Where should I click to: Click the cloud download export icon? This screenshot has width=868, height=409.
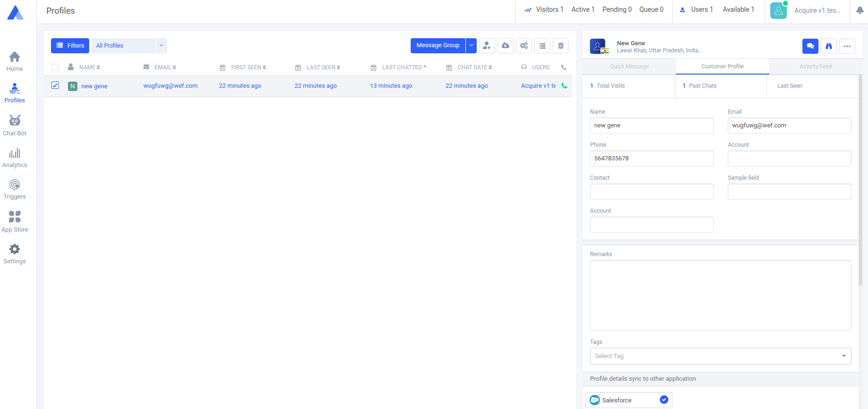[x=505, y=46]
